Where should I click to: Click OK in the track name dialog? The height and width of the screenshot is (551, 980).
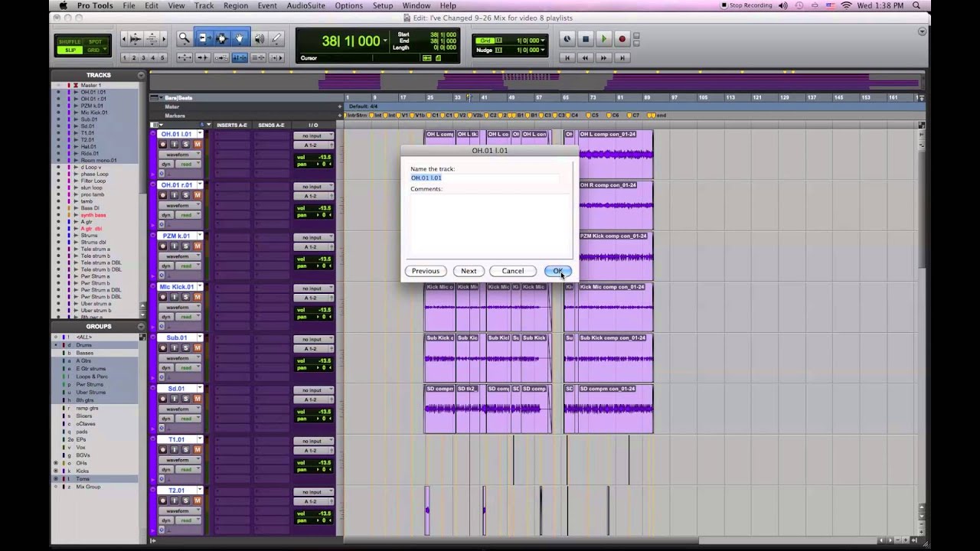(558, 271)
